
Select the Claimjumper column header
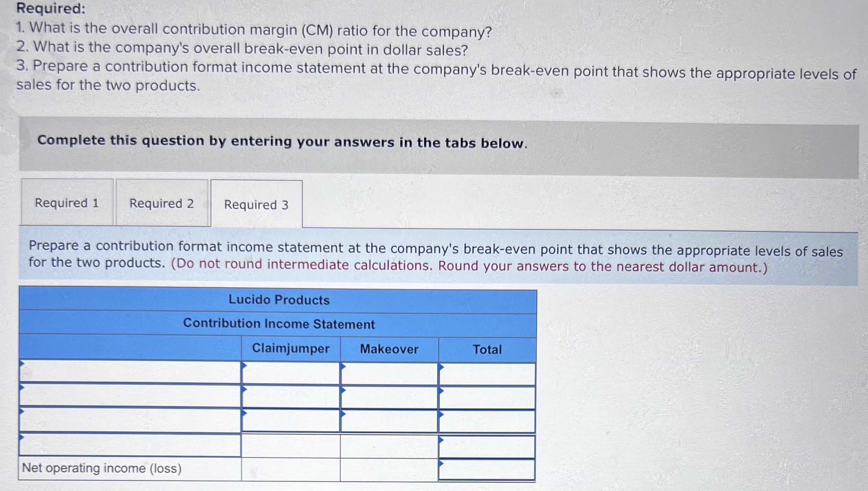(x=291, y=348)
